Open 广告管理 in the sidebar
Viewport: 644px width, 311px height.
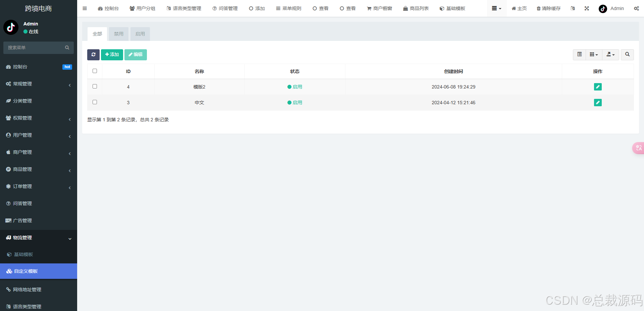(x=39, y=221)
